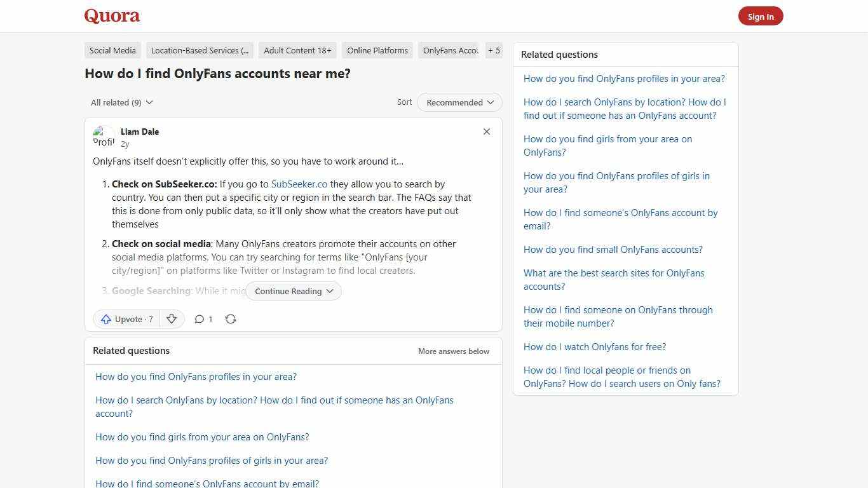868x488 pixels.
Task: Open the All related (9) dropdown
Action: (x=121, y=102)
